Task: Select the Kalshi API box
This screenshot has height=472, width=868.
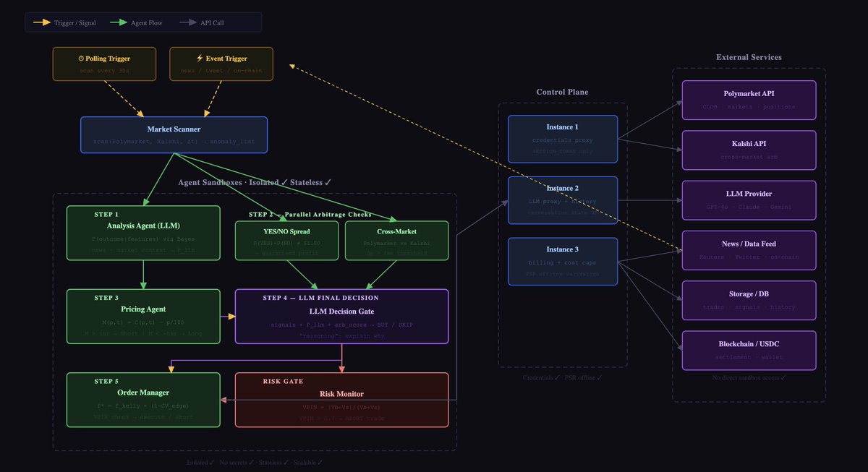Action: click(749, 150)
